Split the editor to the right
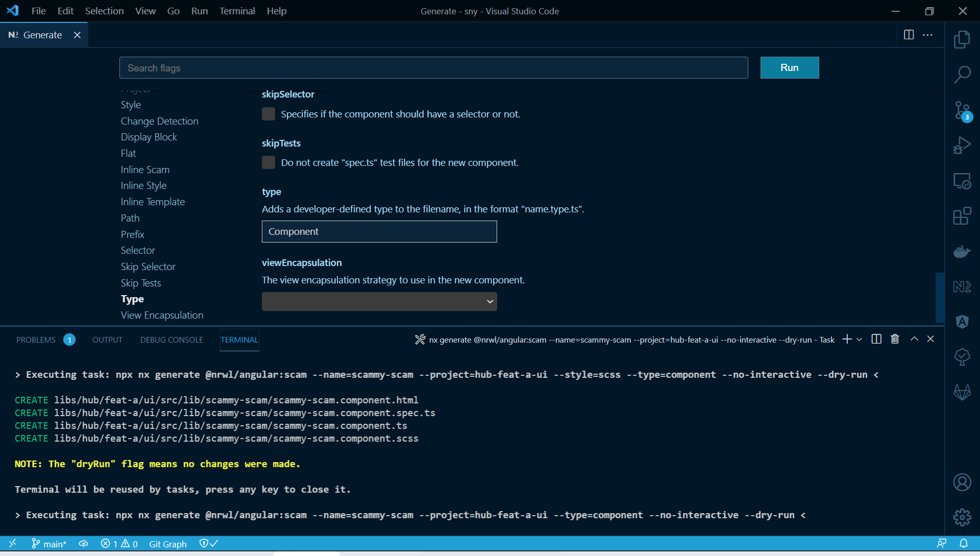This screenshot has width=980, height=556. pos(909,35)
